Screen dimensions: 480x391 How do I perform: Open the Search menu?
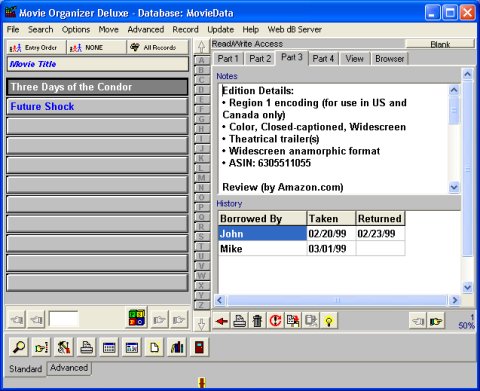pyautogui.click(x=41, y=29)
